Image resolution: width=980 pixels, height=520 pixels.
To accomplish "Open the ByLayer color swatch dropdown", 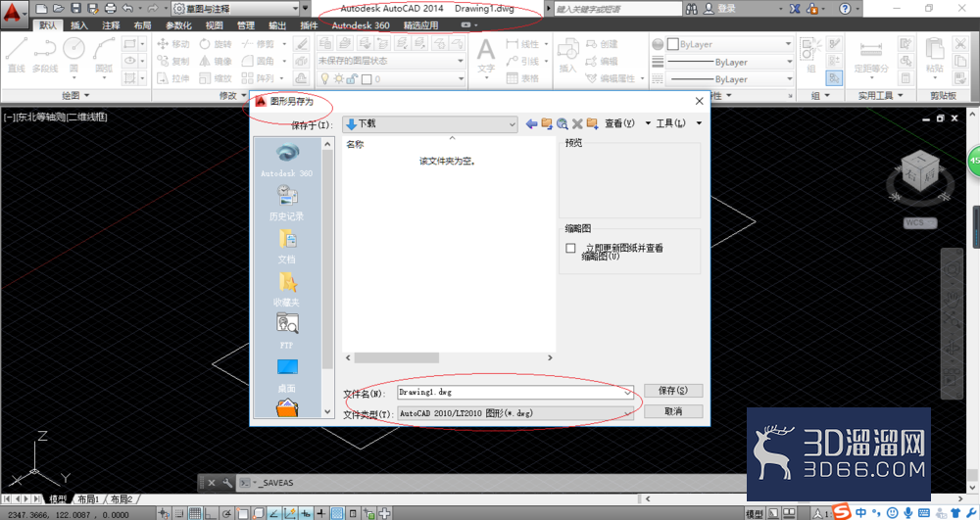I will coord(729,44).
